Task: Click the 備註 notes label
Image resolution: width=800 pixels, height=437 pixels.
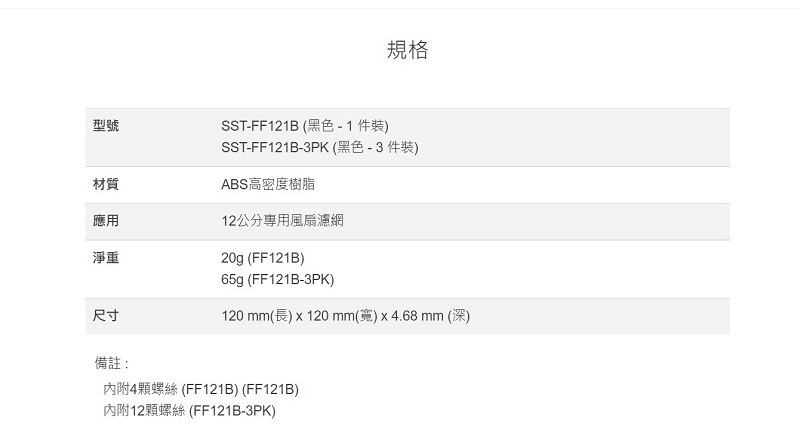Action: [111, 363]
